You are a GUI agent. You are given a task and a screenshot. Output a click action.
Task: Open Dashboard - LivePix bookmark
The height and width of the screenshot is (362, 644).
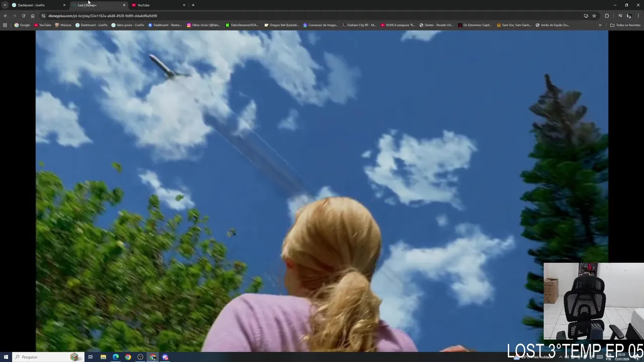pyautogui.click(x=92, y=25)
